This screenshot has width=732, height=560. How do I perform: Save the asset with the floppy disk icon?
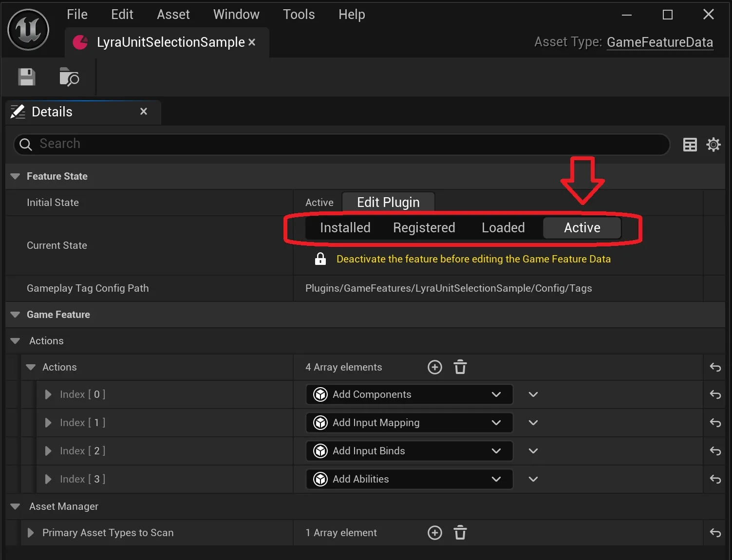27,77
